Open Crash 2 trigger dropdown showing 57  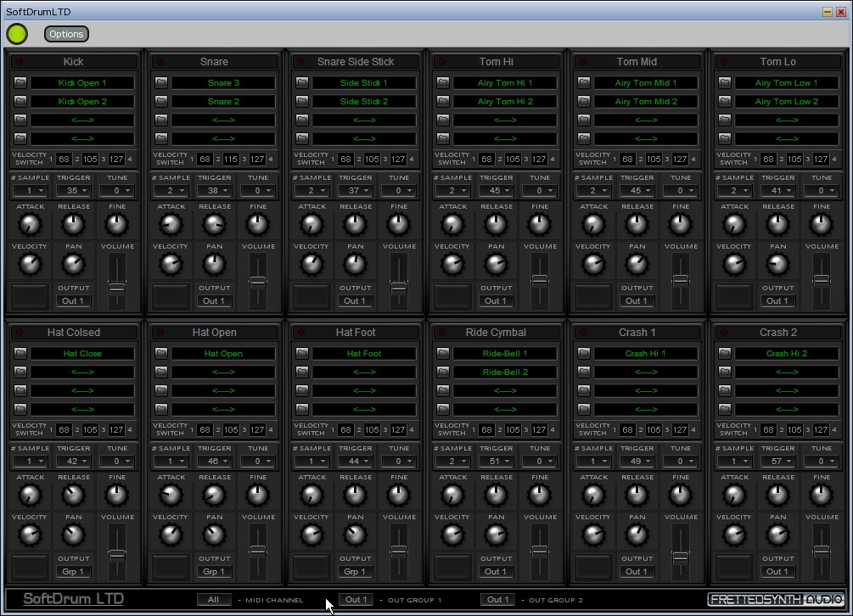click(x=778, y=461)
